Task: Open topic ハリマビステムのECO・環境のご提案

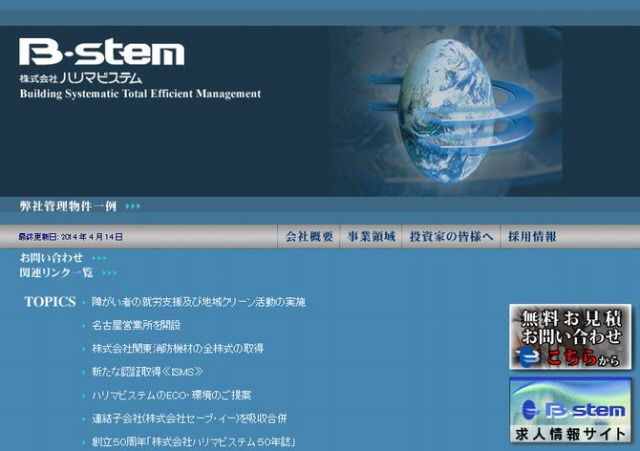Action: coord(171,395)
